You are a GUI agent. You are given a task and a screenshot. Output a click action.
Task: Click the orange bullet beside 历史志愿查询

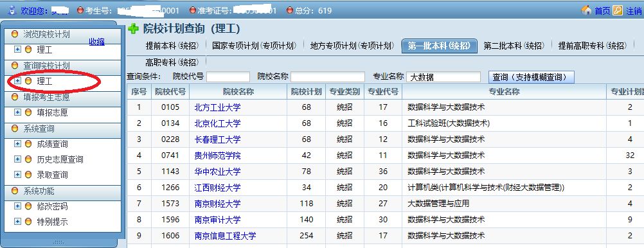28,159
